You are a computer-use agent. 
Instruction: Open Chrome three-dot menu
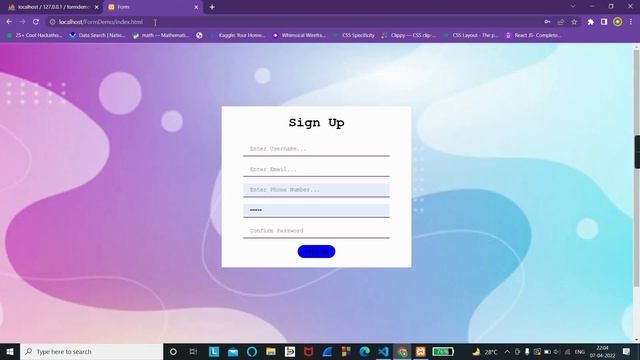631,22
